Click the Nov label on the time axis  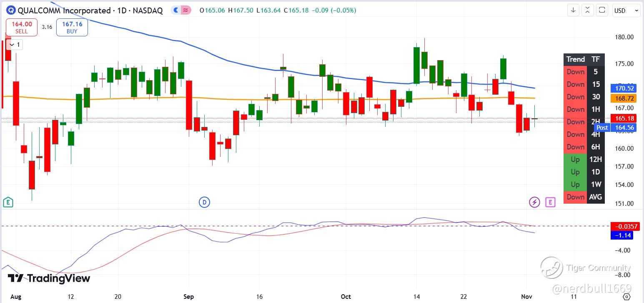coord(527,297)
